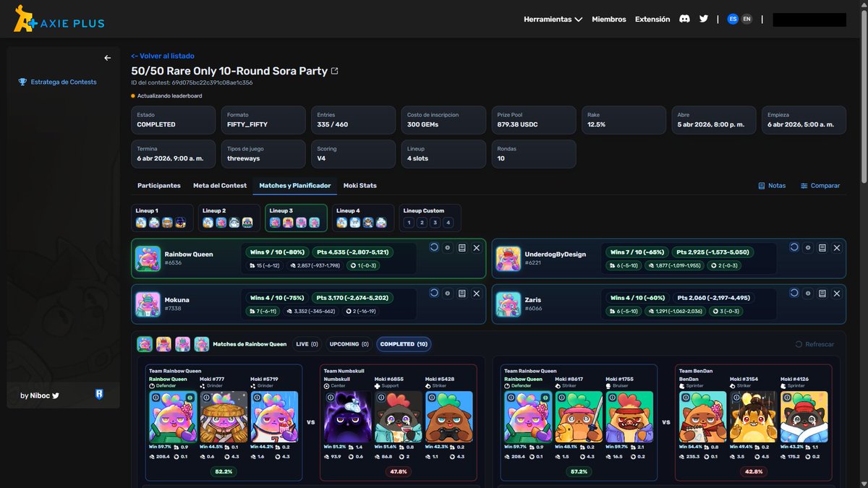Remove Zaris card with X
Viewport: 868px width, 488px height.
tap(837, 293)
